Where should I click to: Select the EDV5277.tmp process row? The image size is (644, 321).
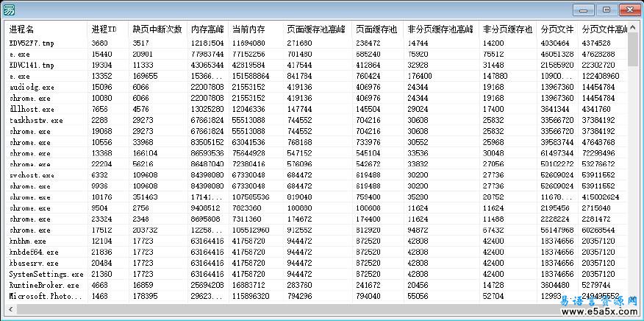pyautogui.click(x=316, y=43)
